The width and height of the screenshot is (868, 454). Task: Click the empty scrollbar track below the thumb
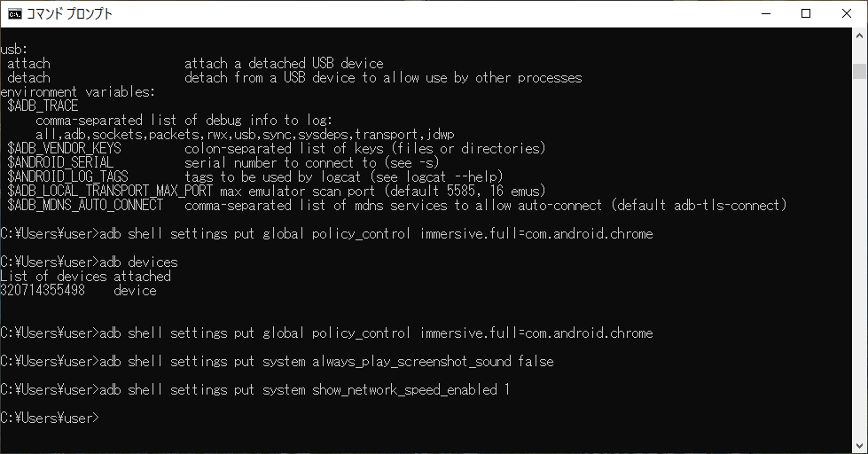pyautogui.click(x=859, y=266)
